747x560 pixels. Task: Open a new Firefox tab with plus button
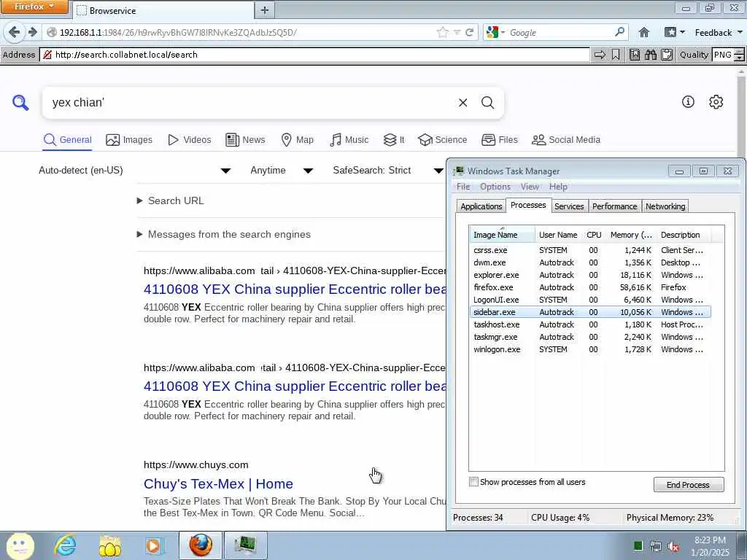pos(265,10)
